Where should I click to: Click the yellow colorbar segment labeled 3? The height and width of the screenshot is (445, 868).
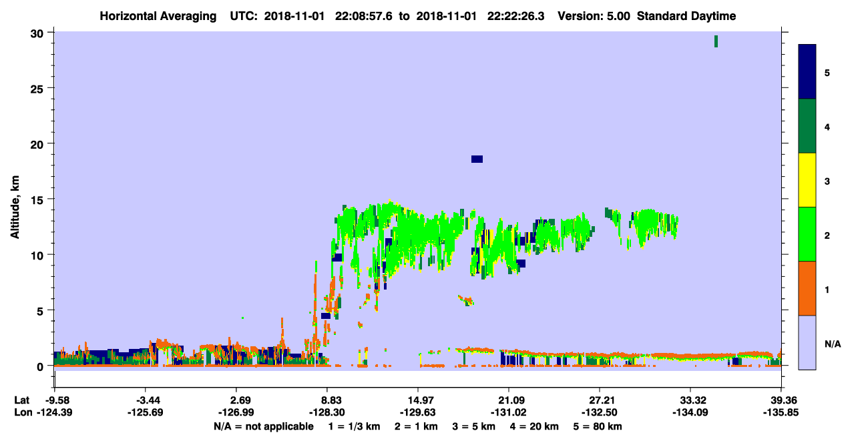pyautogui.click(x=807, y=180)
